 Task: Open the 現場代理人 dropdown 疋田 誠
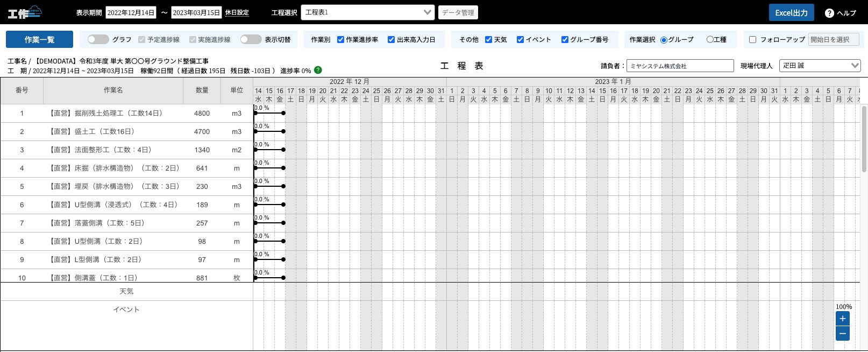pyautogui.click(x=820, y=66)
